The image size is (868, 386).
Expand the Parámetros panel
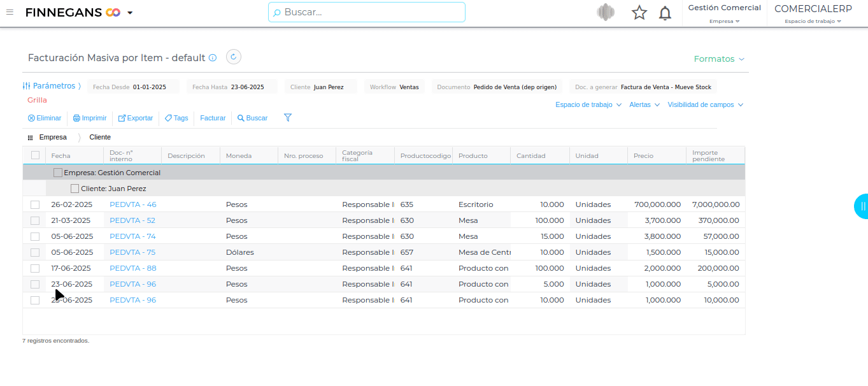[x=52, y=86]
